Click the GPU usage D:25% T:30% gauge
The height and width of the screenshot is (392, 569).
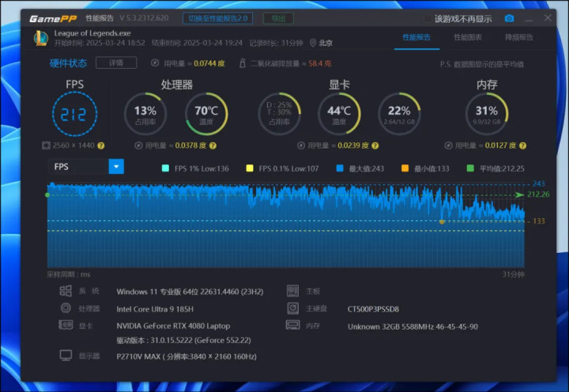(279, 114)
